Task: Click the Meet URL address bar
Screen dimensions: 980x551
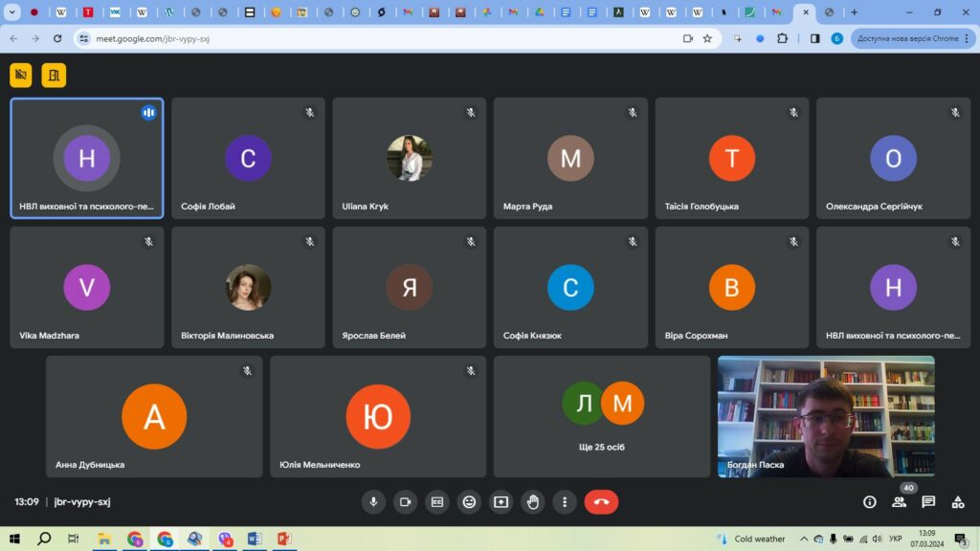Action: coord(383,38)
